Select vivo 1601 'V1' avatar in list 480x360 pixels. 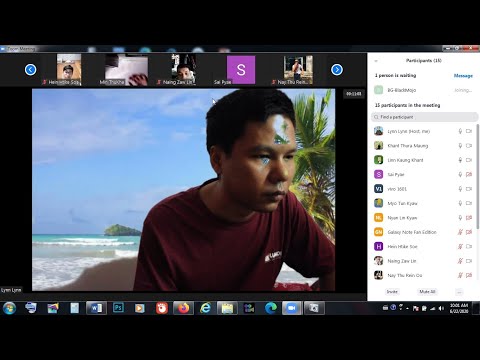[x=378, y=189]
